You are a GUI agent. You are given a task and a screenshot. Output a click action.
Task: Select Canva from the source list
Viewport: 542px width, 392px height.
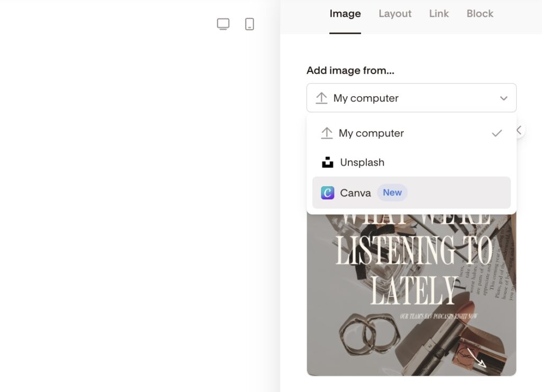click(x=356, y=193)
